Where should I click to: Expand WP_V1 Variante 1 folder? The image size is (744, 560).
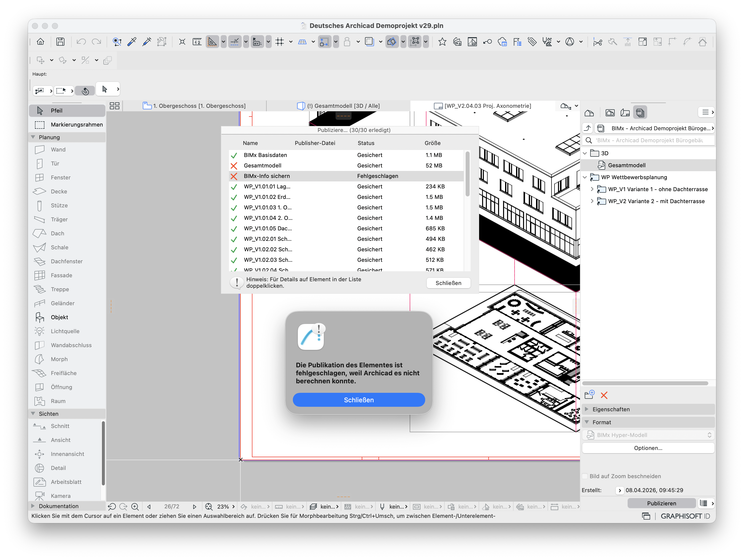point(592,189)
